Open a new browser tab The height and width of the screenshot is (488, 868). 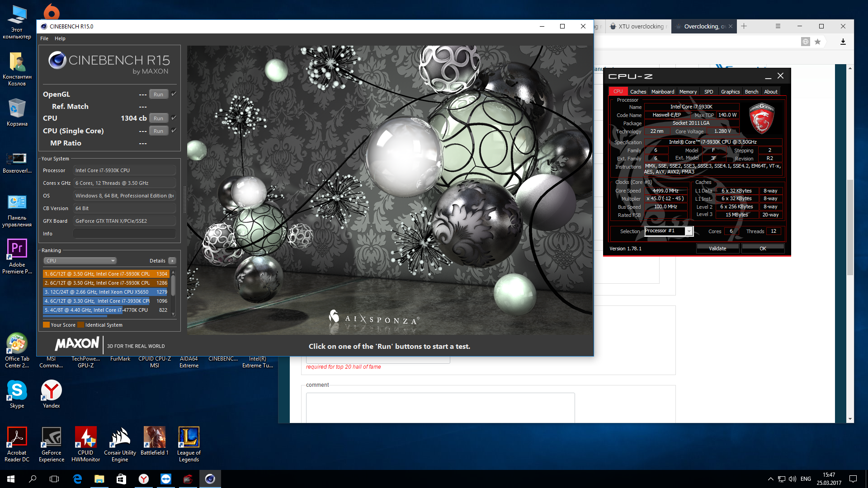click(x=744, y=26)
